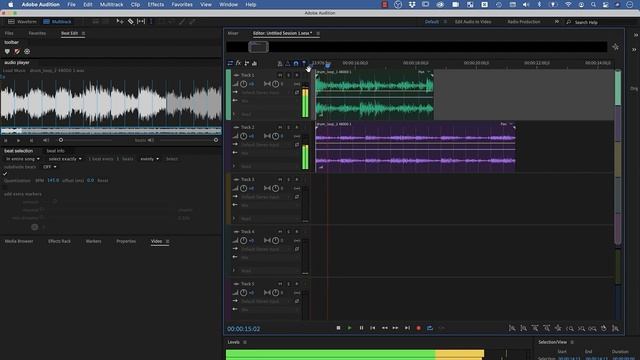Toggle the Effects fx view icon
Viewport: 640px width, 360px height.
[238, 63]
